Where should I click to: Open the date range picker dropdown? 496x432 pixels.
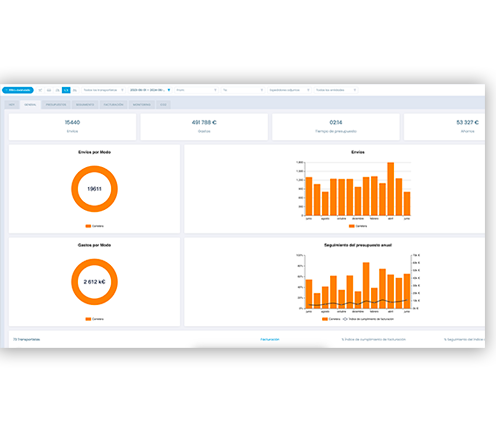[x=150, y=90]
